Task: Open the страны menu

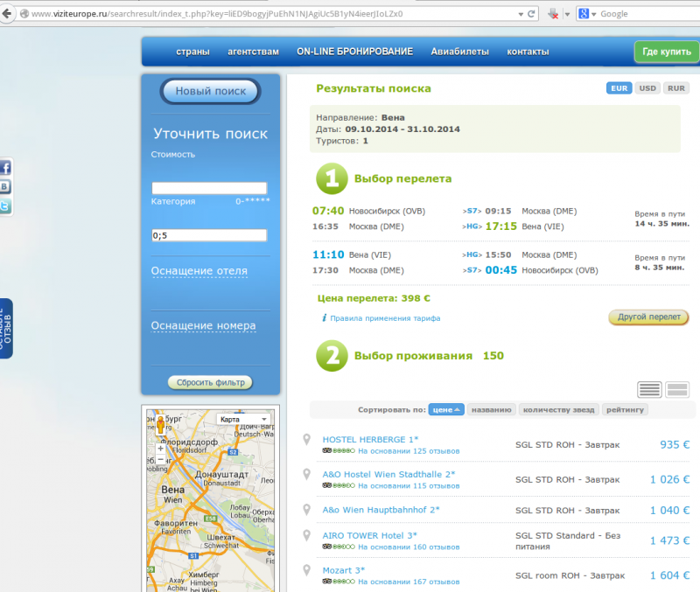Action: click(x=192, y=52)
